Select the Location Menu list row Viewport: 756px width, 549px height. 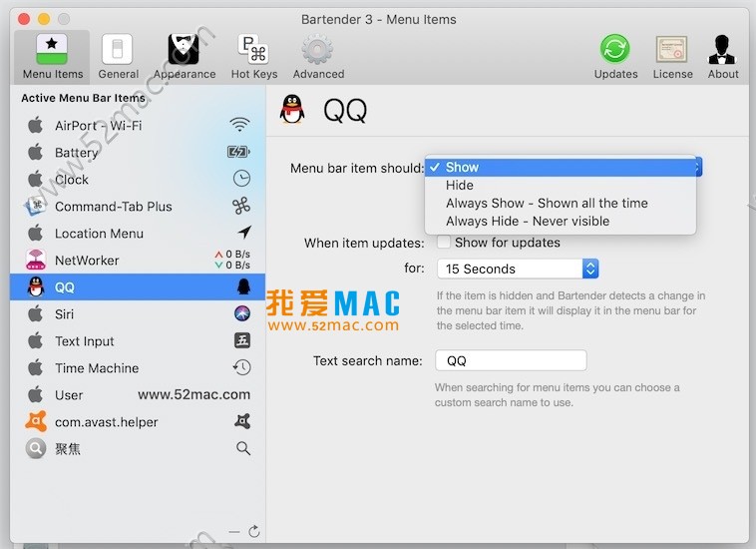[x=138, y=233]
